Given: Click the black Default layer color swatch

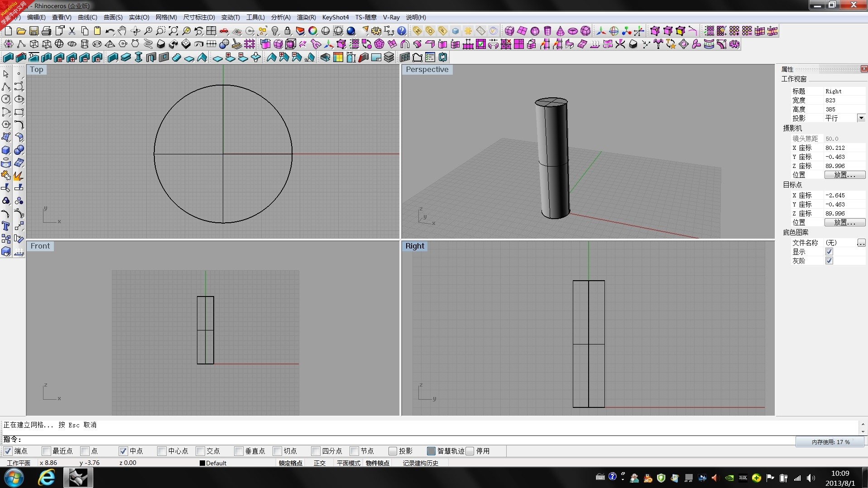Looking at the screenshot, I should [202, 463].
